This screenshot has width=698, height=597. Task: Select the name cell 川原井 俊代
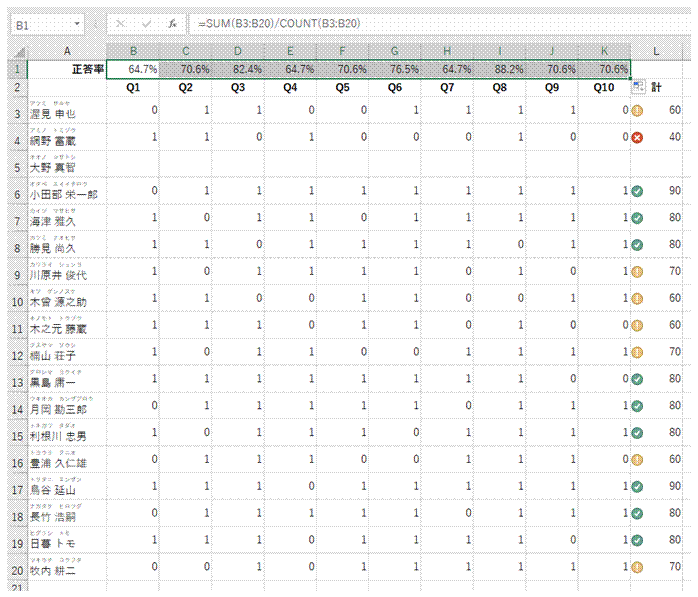pyautogui.click(x=67, y=272)
